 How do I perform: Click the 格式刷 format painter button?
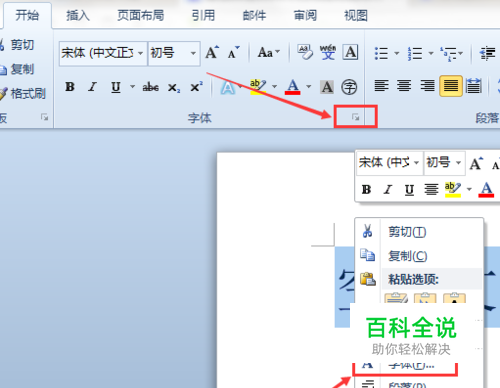[x=23, y=94]
